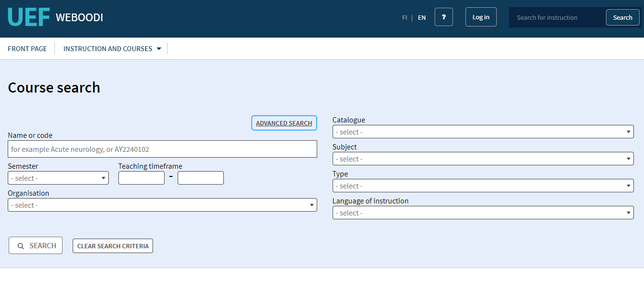Click Clear Search Criteria button
Viewport: 644px width, 295px height.
tap(113, 246)
